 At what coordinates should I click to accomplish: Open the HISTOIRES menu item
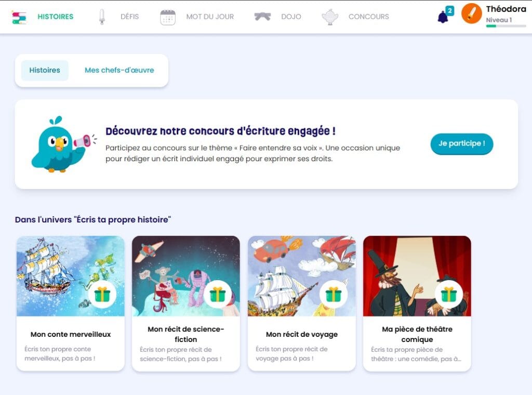[x=55, y=17]
